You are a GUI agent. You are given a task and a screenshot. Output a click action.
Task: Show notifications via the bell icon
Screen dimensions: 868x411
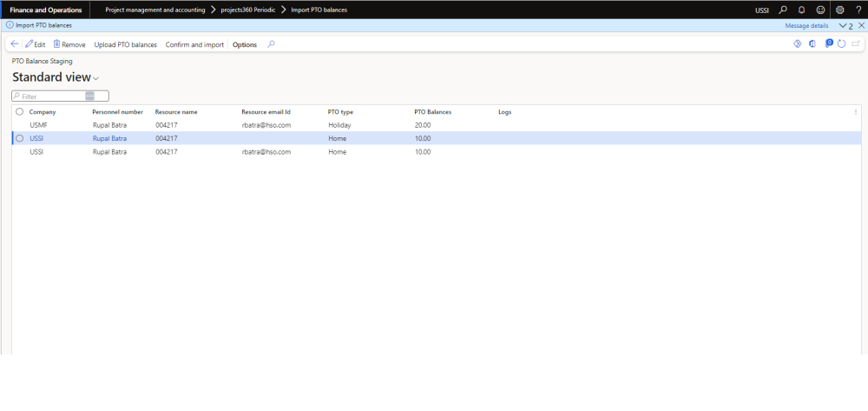click(801, 10)
